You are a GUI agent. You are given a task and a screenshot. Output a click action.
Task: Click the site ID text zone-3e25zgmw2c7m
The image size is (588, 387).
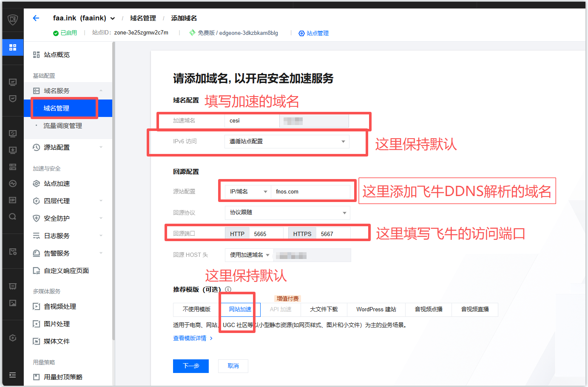[141, 33]
